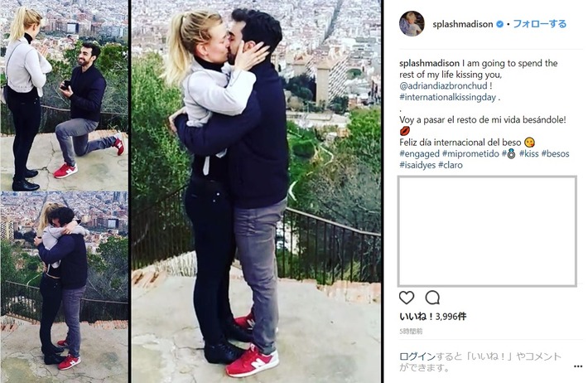Click the splashmadison name in caption
This screenshot has height=383, width=588.
[x=429, y=63]
